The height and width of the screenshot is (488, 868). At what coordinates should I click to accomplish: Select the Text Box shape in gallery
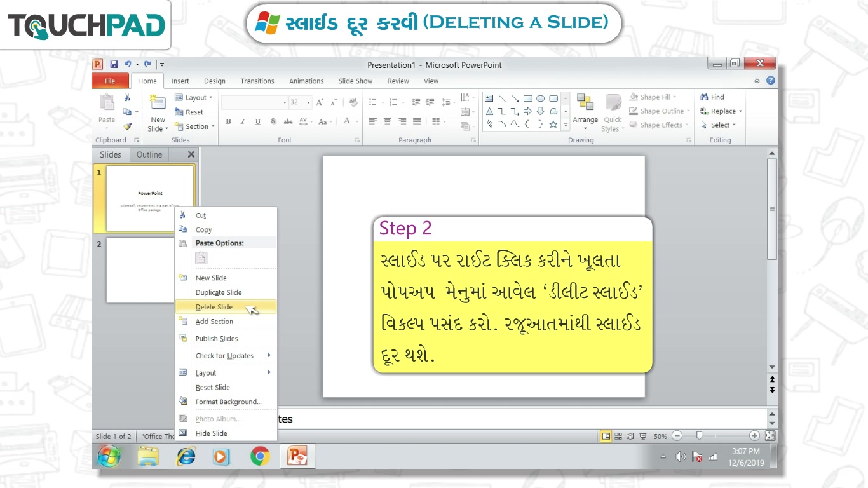pyautogui.click(x=489, y=98)
